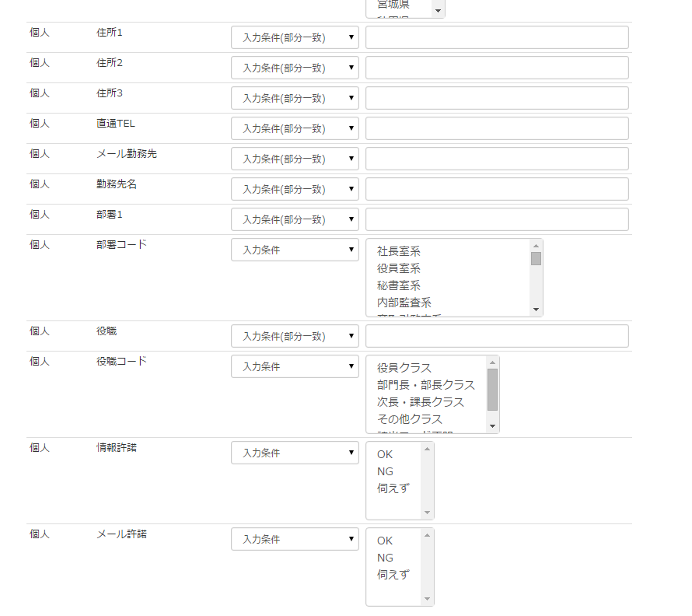Choose 伺えず in 情報許諾 list
Image resolution: width=692 pixels, height=616 pixels.
tap(393, 488)
